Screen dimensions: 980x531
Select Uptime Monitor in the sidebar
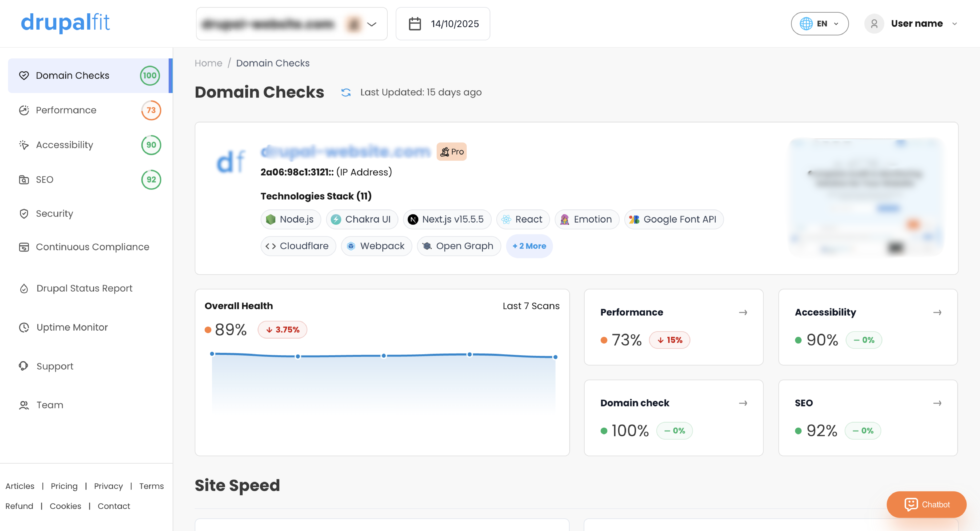click(x=72, y=327)
